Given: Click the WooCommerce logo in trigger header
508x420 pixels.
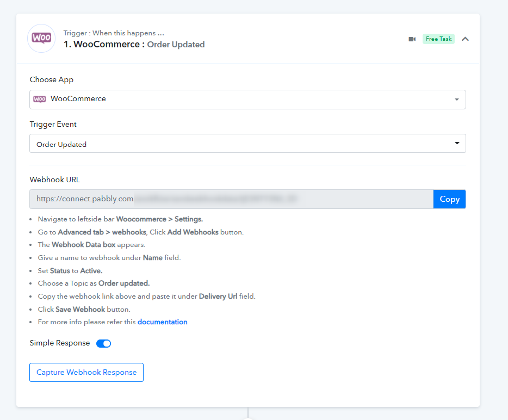Looking at the screenshot, I should pyautogui.click(x=41, y=38).
